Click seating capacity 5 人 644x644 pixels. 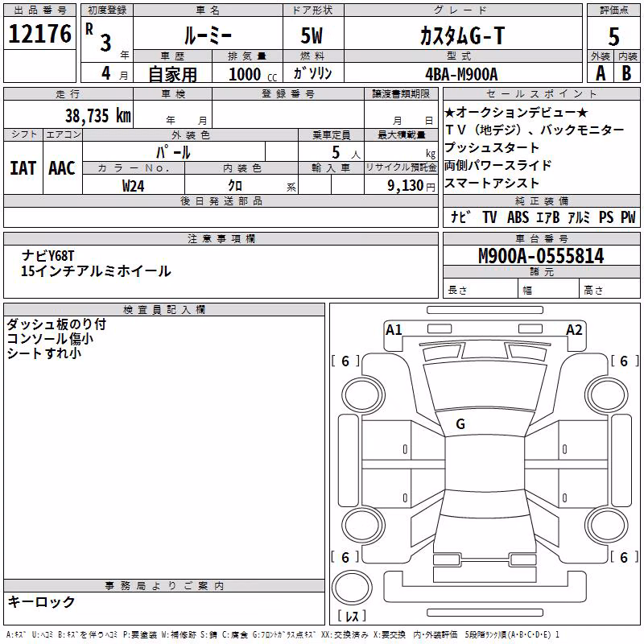[x=345, y=152]
